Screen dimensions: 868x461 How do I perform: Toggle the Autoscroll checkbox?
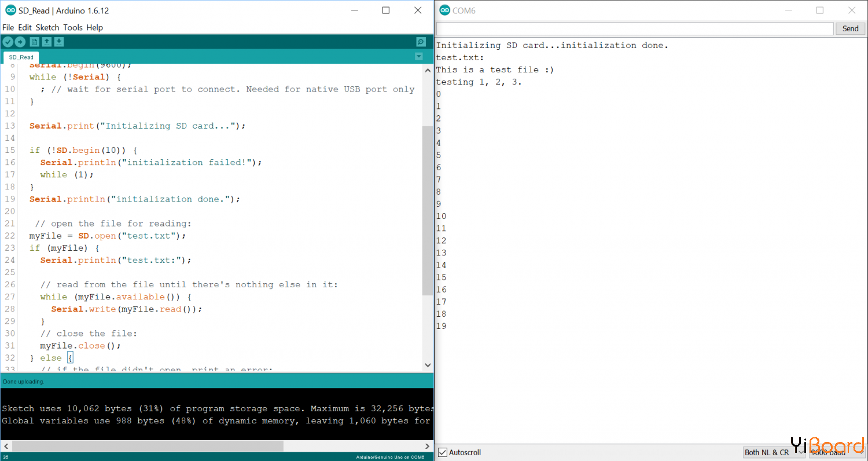pyautogui.click(x=443, y=452)
